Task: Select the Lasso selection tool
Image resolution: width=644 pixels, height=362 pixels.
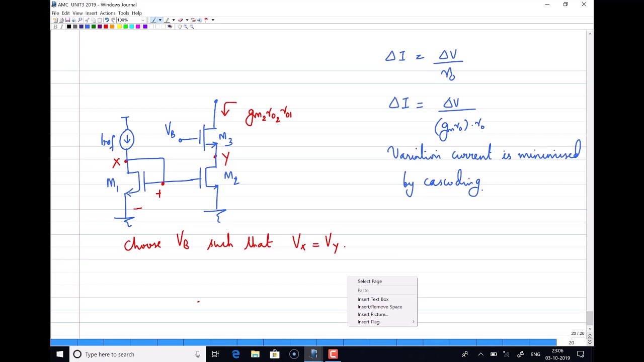Action: point(193,20)
